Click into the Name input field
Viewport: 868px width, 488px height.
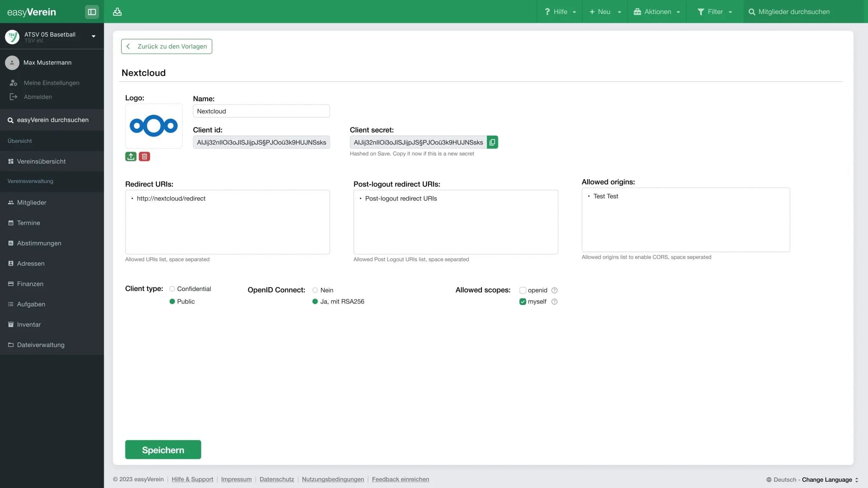pyautogui.click(x=262, y=111)
